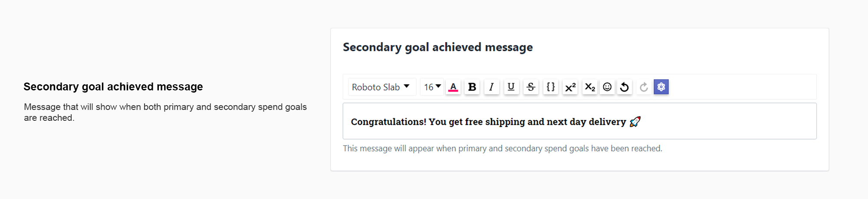Click the rocket emoji in the message
The height and width of the screenshot is (199, 868).
(635, 122)
